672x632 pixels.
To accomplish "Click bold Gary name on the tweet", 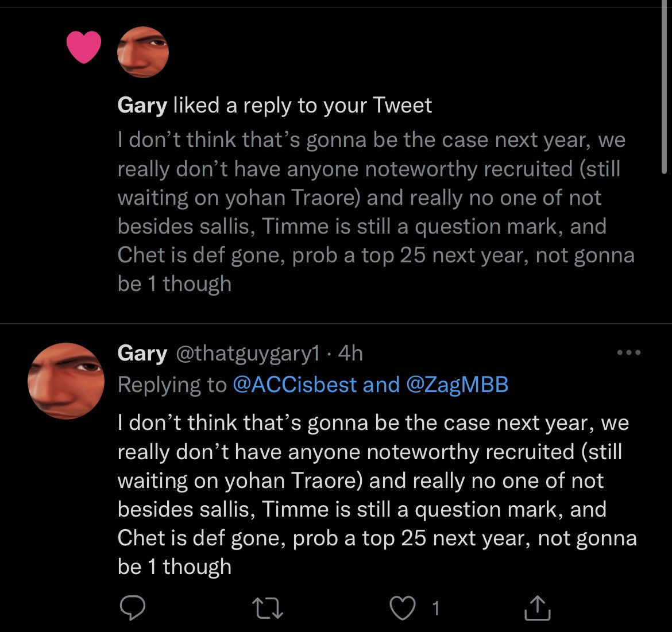I will point(142,354).
